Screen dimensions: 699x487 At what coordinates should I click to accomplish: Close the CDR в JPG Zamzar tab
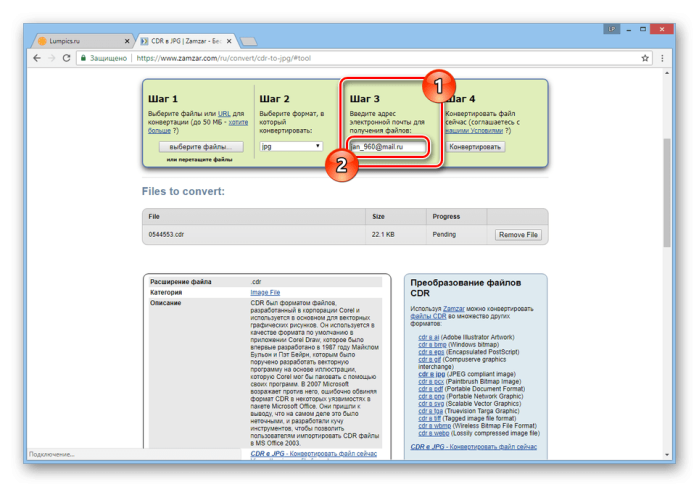pyautogui.click(x=229, y=41)
